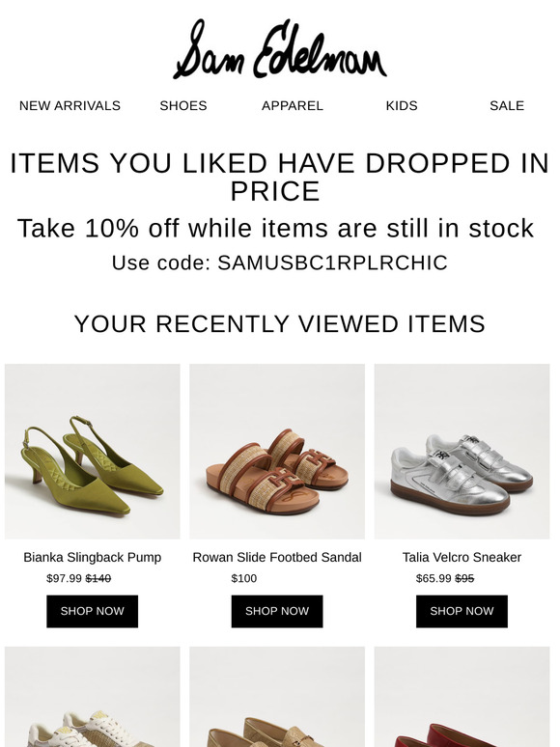This screenshot has height=747, width=560.
Task: Shop Now for Bianka Slingback Pump
Action: click(x=92, y=611)
